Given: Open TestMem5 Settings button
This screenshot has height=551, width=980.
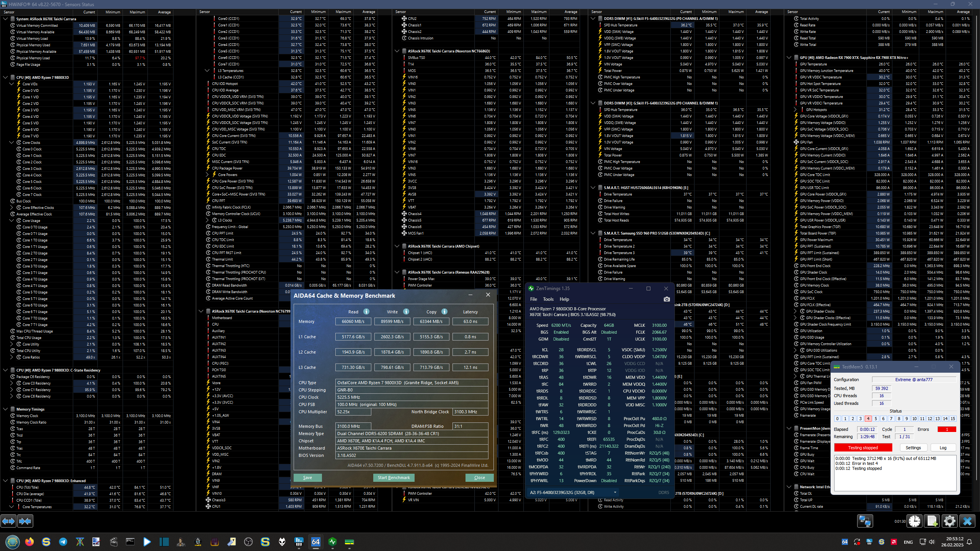Looking at the screenshot, I should (913, 448).
